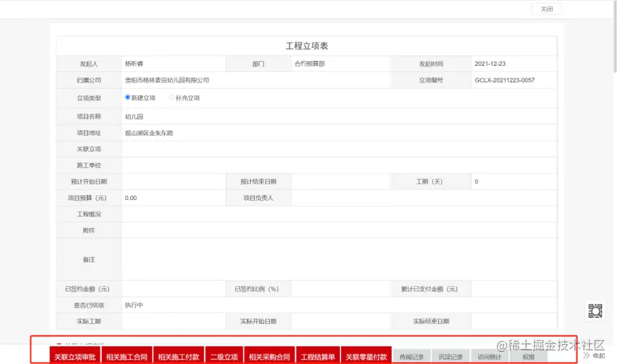Screen dimensions: 617x364
Task: Click the 工程立项表 form title
Action: [306, 46]
